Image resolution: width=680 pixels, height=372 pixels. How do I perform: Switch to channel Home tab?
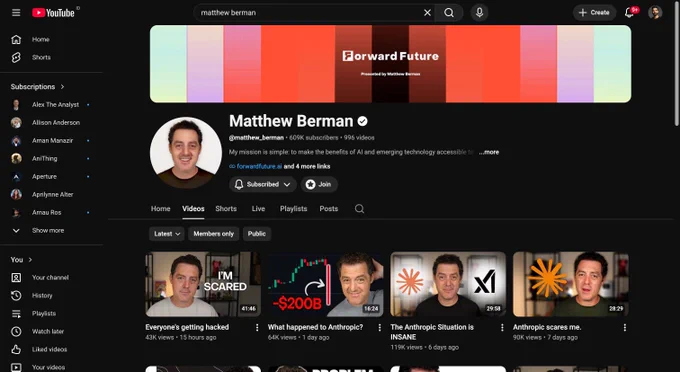tap(160, 209)
